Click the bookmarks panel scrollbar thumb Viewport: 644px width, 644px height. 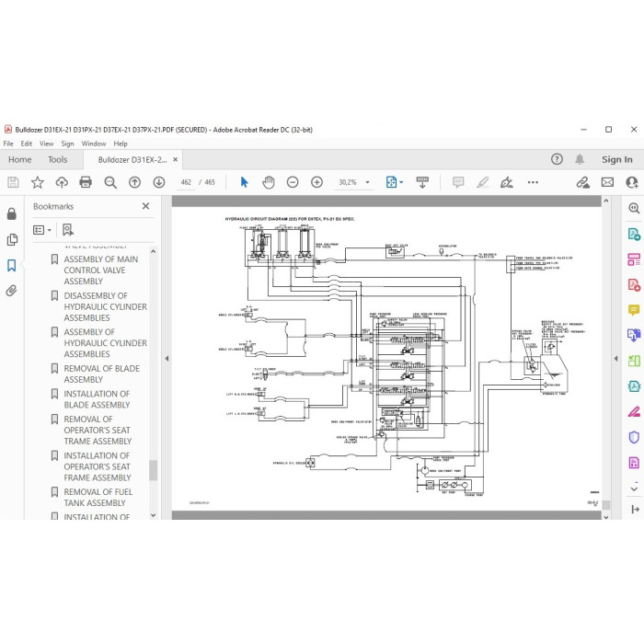(x=154, y=470)
